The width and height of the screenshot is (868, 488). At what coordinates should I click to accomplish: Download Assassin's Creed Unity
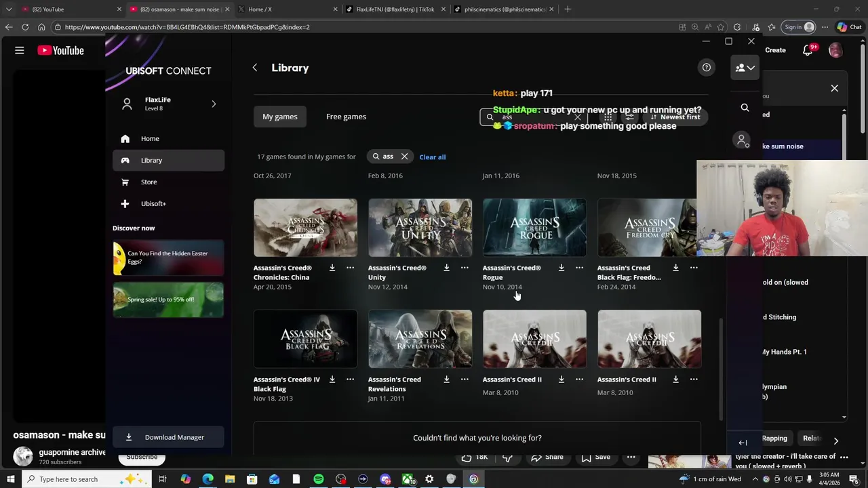(x=446, y=268)
